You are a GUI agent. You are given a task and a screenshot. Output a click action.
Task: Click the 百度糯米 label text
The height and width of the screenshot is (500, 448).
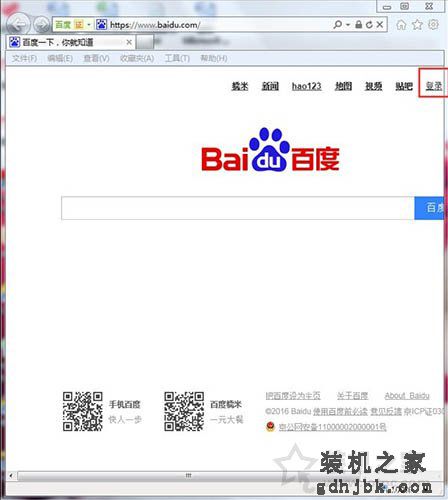(x=226, y=404)
